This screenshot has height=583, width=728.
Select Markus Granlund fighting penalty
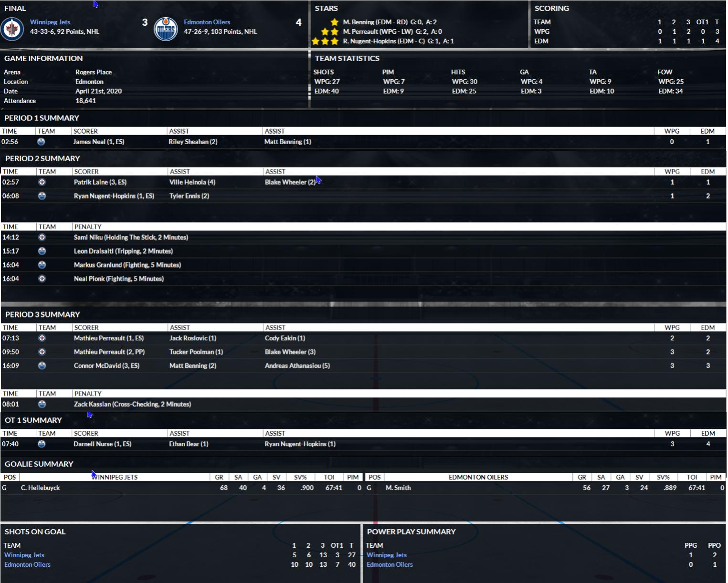127,265
